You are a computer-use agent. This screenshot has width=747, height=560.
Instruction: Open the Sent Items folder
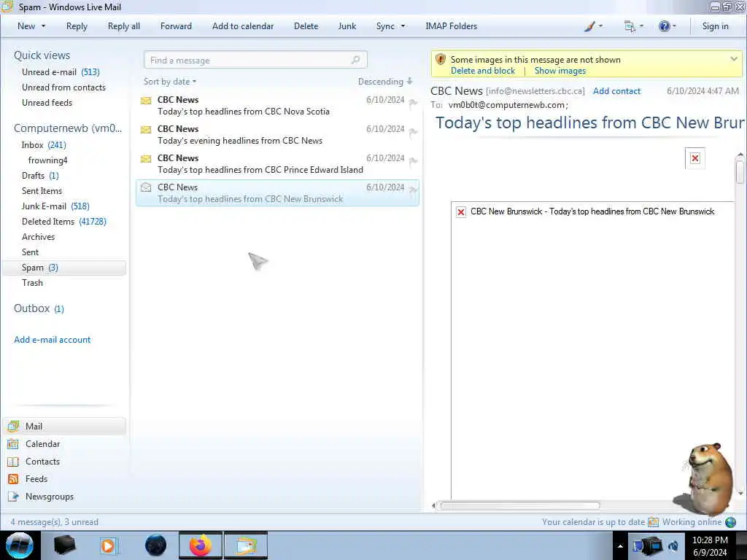42,191
